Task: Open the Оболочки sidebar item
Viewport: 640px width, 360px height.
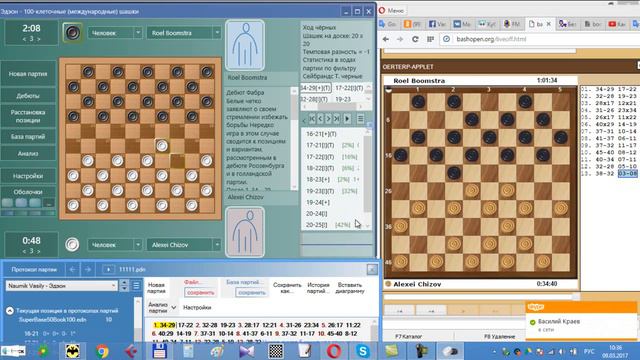Action: click(28, 191)
